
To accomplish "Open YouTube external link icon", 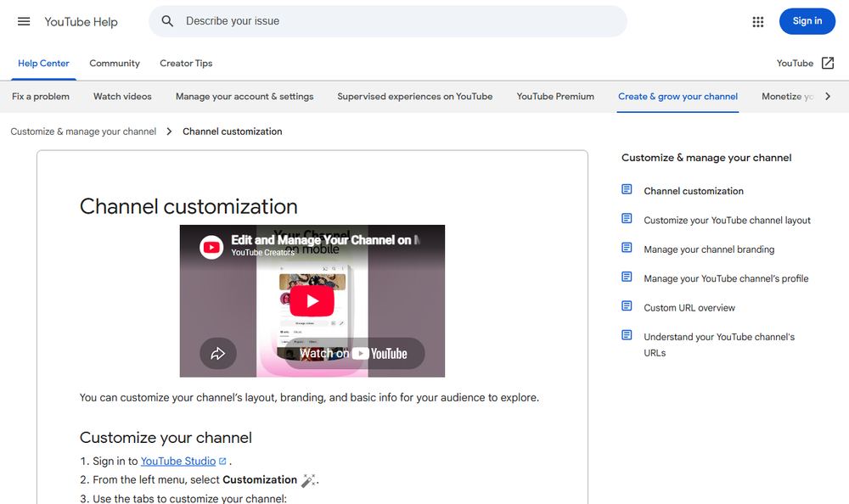I will (828, 64).
